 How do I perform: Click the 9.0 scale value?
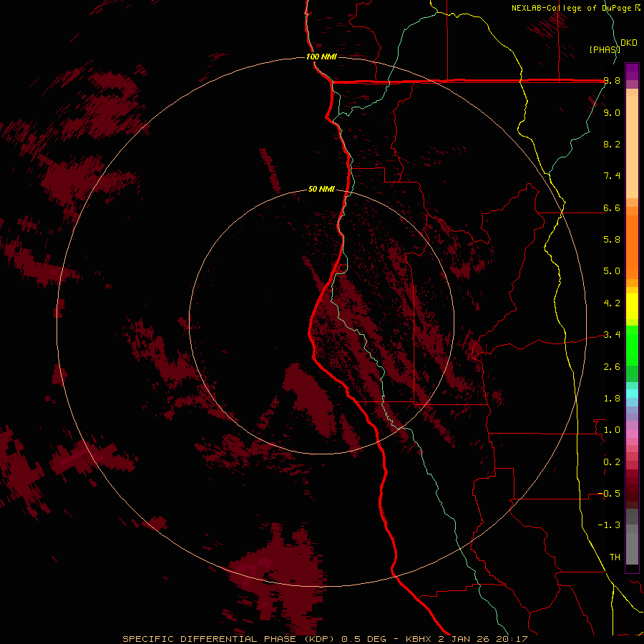click(x=612, y=112)
